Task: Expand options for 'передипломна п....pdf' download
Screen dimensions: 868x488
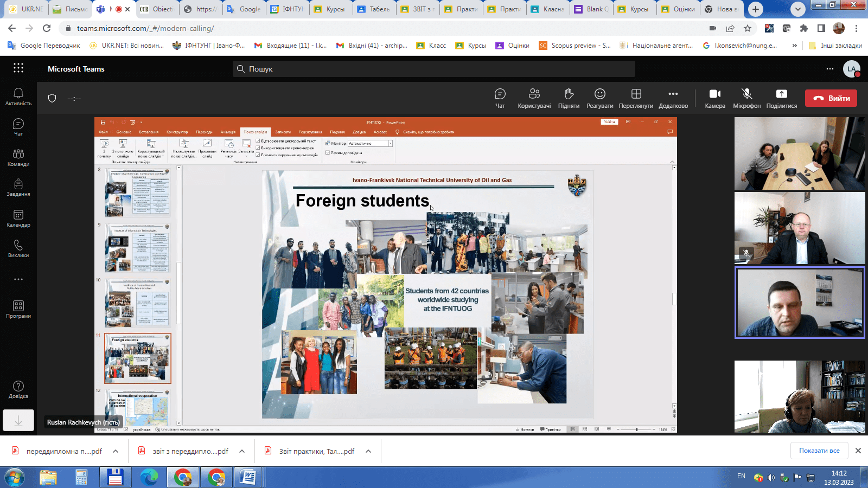Action: (x=116, y=451)
